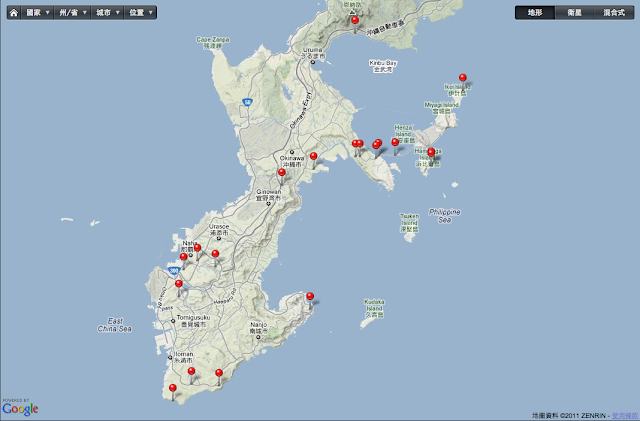
Task: Click the Philippine Sea label
Action: point(445,216)
